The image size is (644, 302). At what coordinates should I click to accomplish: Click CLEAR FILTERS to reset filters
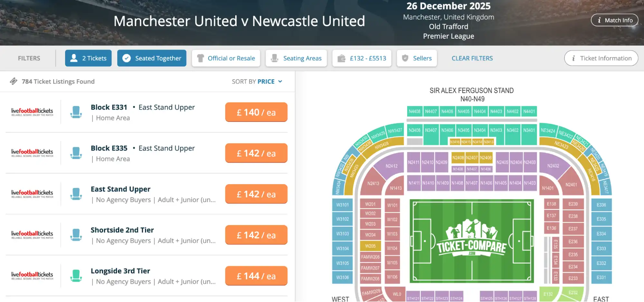(472, 58)
